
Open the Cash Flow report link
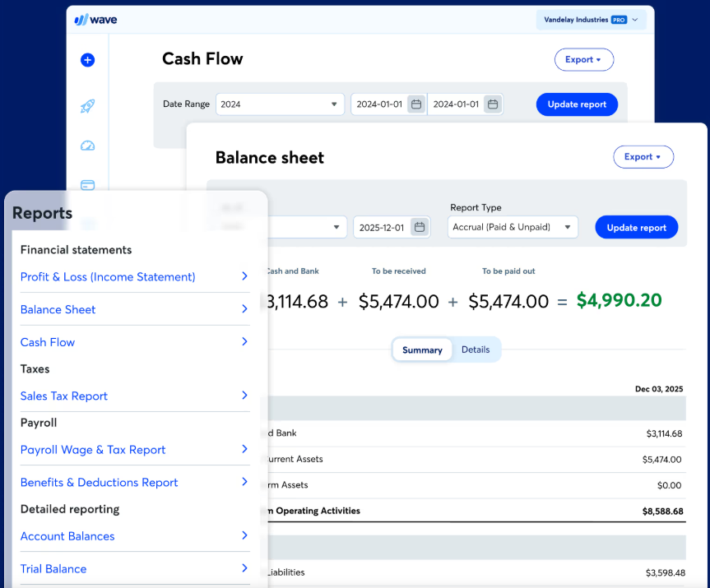48,342
